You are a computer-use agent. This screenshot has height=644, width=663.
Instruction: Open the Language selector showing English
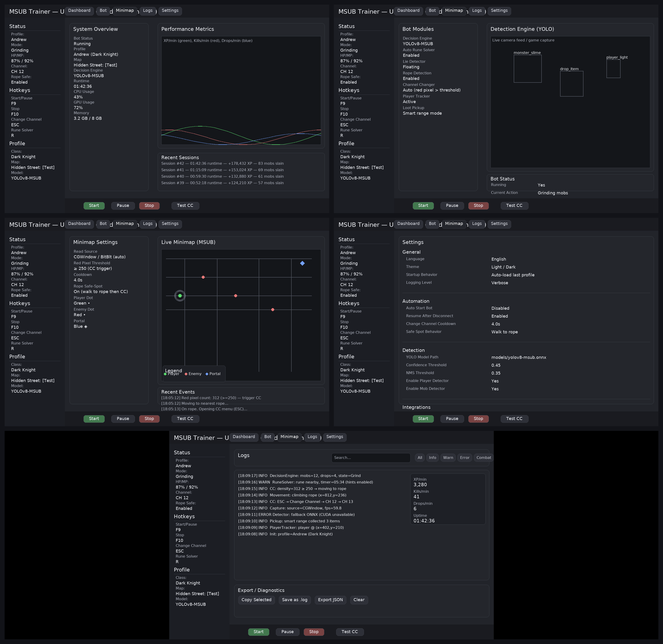point(498,259)
